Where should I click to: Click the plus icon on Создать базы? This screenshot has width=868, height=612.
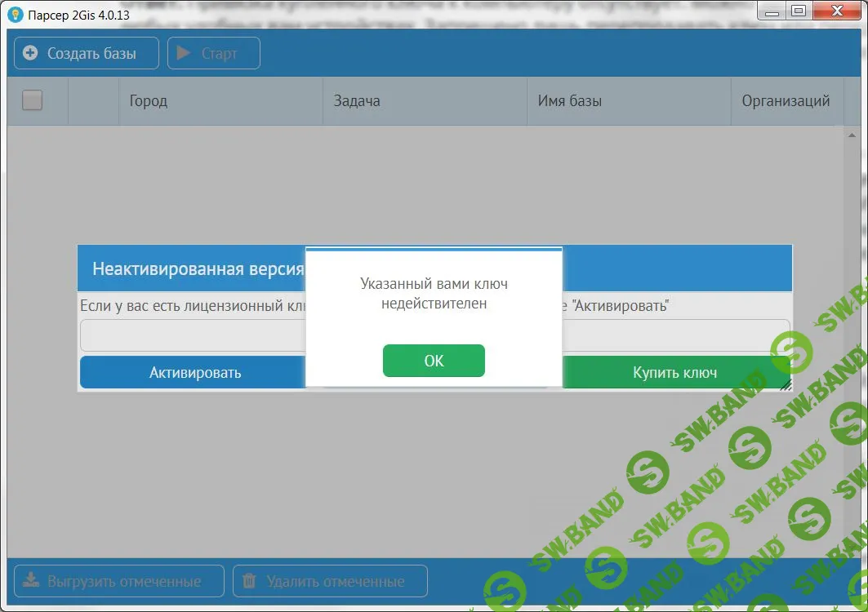(30, 54)
